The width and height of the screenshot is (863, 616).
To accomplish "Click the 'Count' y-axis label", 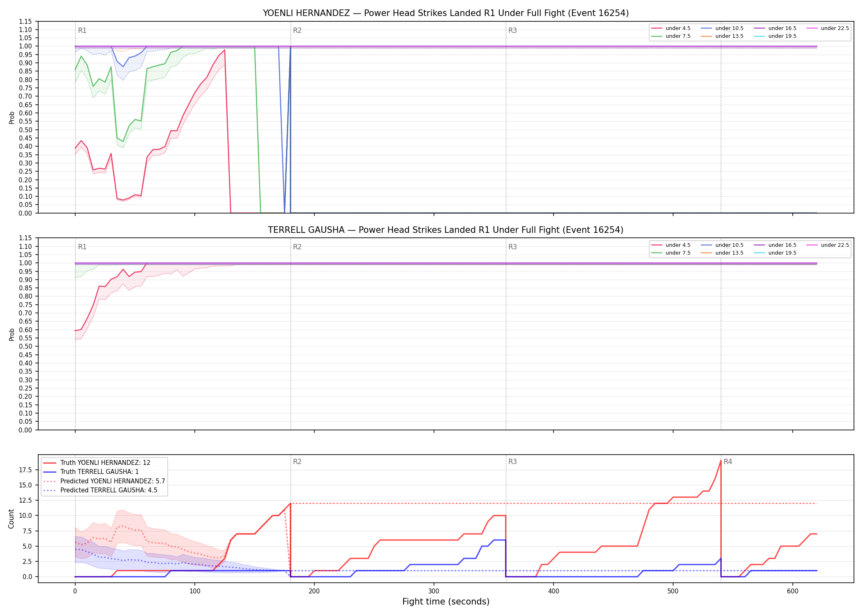I will point(11,519).
